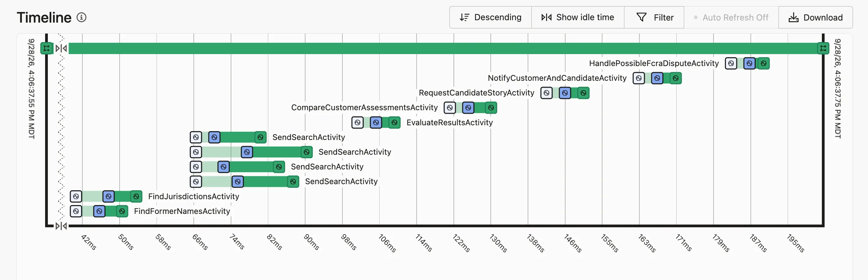Image resolution: width=868 pixels, height=280 pixels.
Task: Select the workflow execution green bar
Action: pyautogui.click(x=443, y=48)
